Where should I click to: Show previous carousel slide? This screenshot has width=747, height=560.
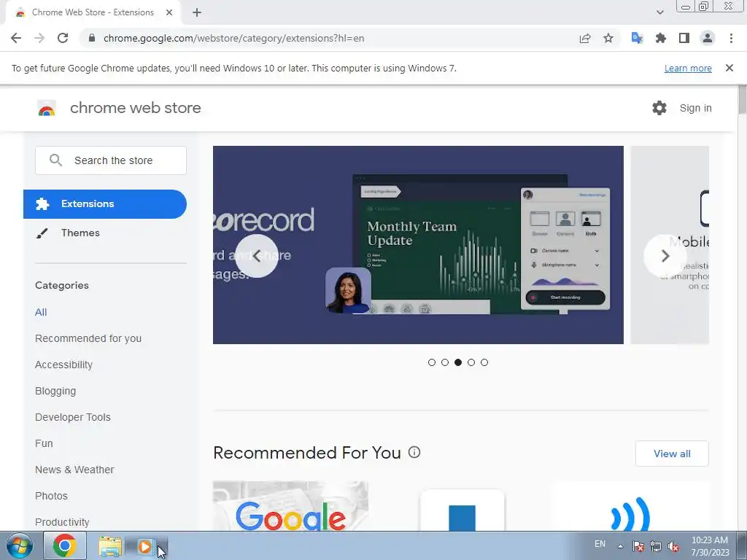pyautogui.click(x=257, y=256)
